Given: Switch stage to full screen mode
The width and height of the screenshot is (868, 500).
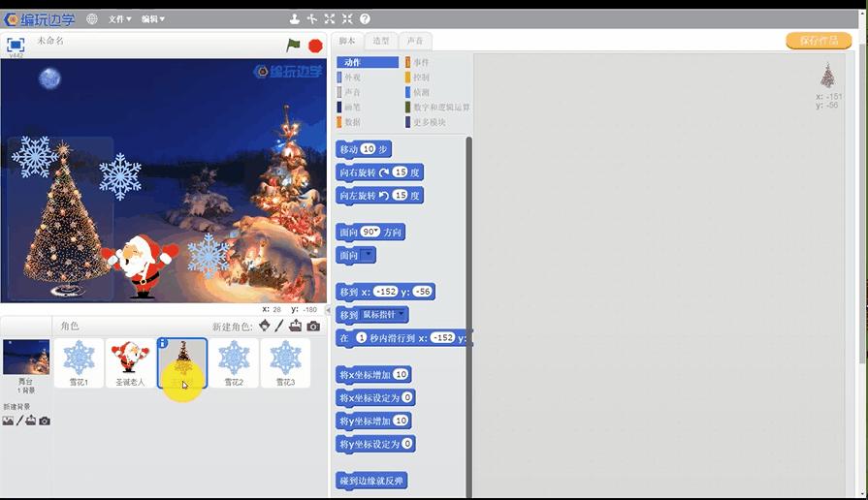Looking at the screenshot, I should (16, 45).
